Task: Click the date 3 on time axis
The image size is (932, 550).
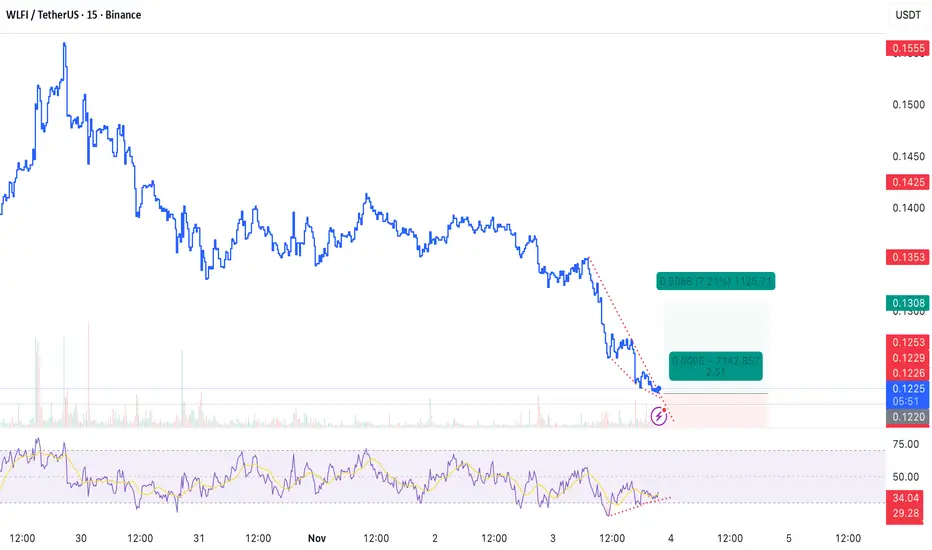Action: pyautogui.click(x=553, y=538)
